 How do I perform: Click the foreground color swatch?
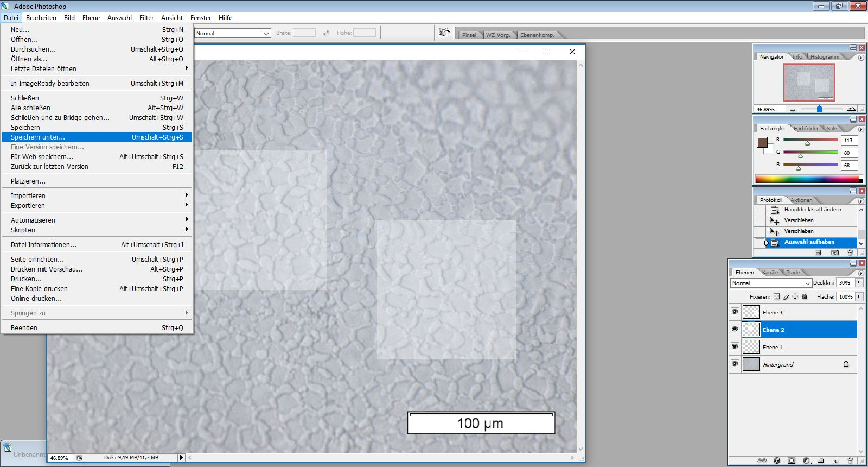[762, 142]
